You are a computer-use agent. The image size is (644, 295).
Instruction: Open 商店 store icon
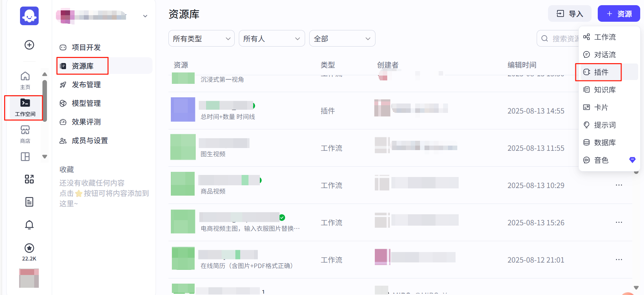[x=25, y=134]
